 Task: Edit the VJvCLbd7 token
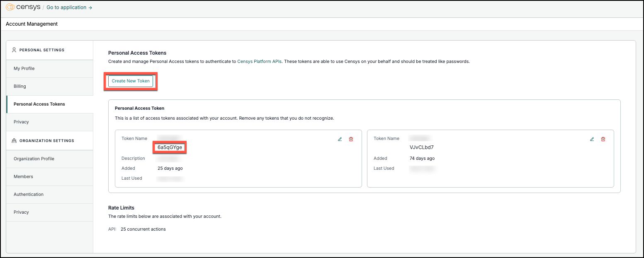(592, 139)
